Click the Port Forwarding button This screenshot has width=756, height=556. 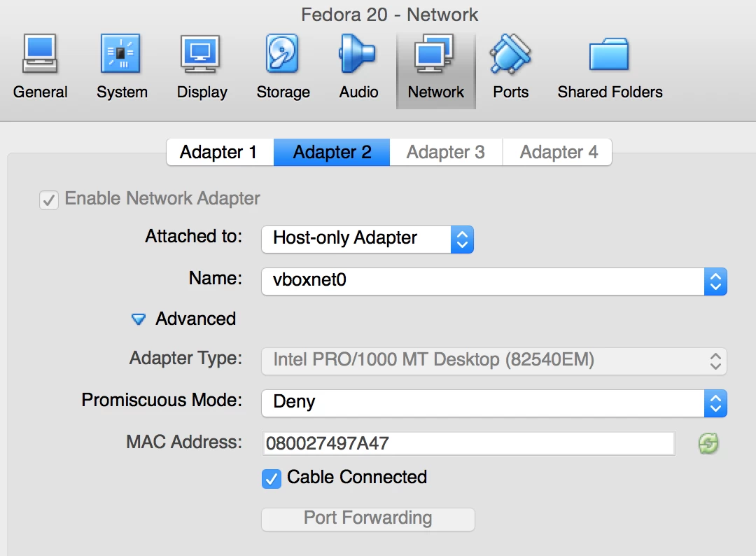coord(368,519)
